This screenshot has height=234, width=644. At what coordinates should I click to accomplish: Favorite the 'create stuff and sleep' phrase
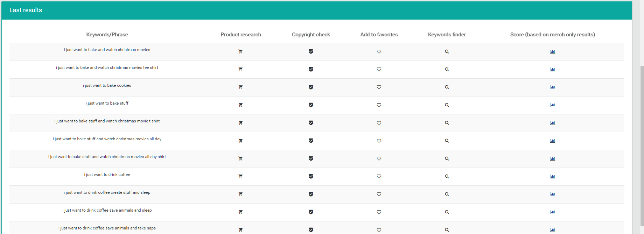point(379,194)
